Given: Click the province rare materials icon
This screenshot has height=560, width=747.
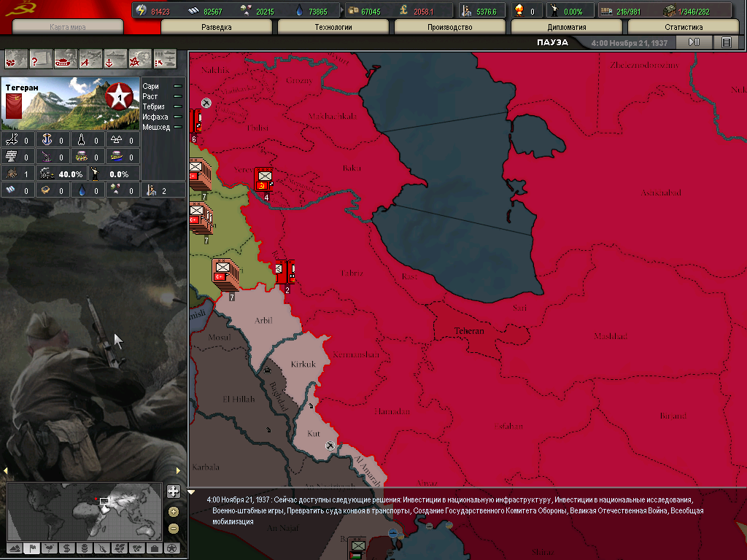Looking at the screenshot, I should [x=116, y=190].
